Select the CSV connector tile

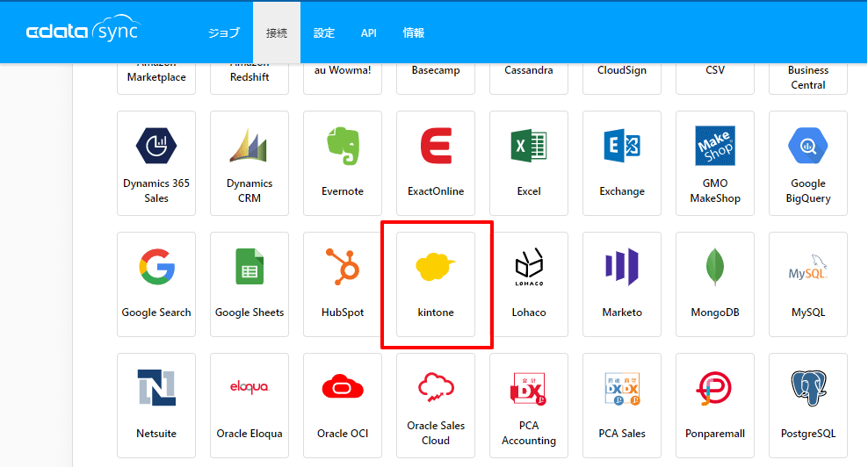[x=714, y=77]
